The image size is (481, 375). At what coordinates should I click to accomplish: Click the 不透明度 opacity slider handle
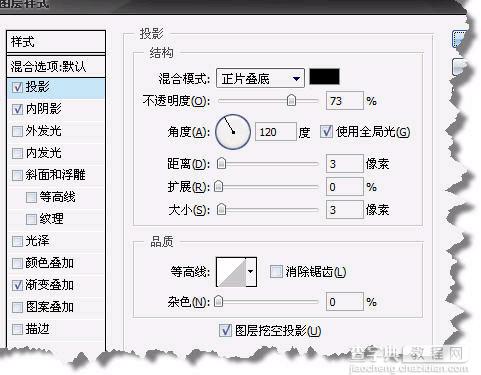291,100
